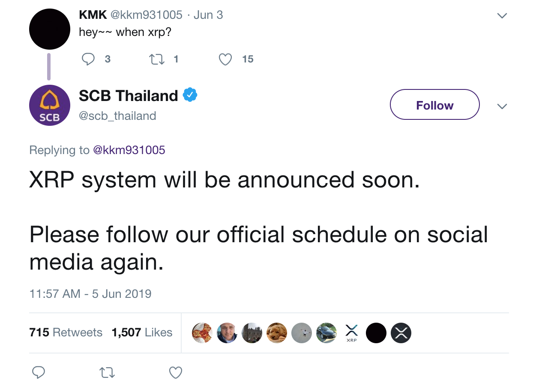Like the SCB Thailand tweet
Image resolution: width=539 pixels, height=392 pixels.
click(x=176, y=372)
